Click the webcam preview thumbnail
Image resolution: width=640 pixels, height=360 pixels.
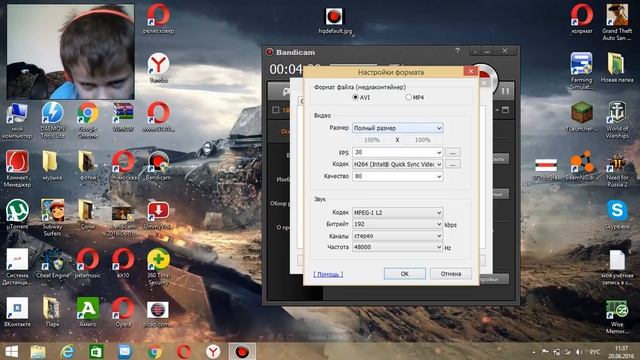[70, 51]
